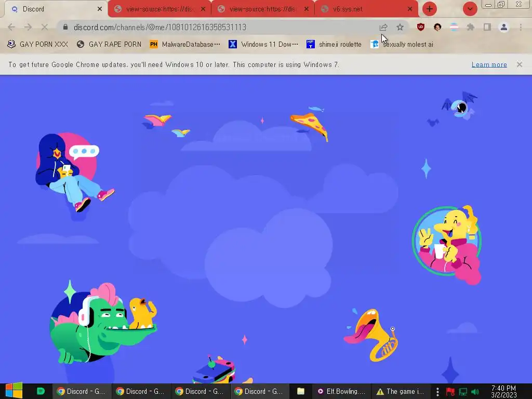Open the Windows Start button
Viewport: 532px width, 399px height.
[14, 391]
